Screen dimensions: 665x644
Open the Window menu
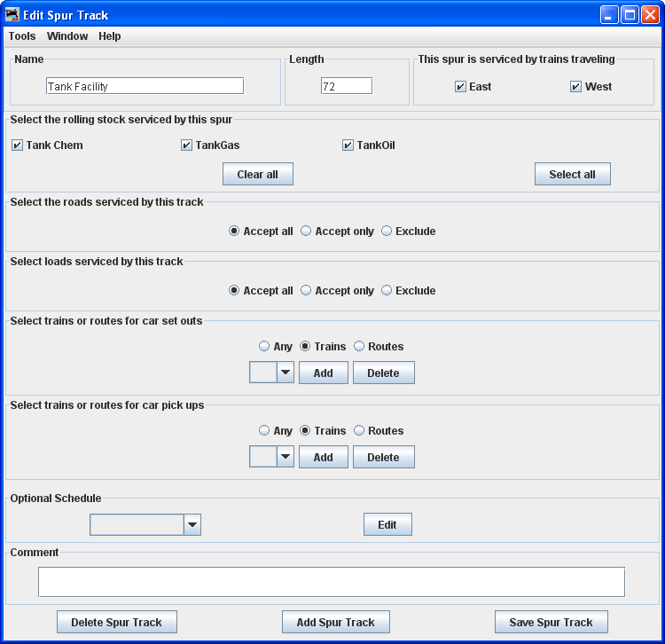click(x=67, y=36)
